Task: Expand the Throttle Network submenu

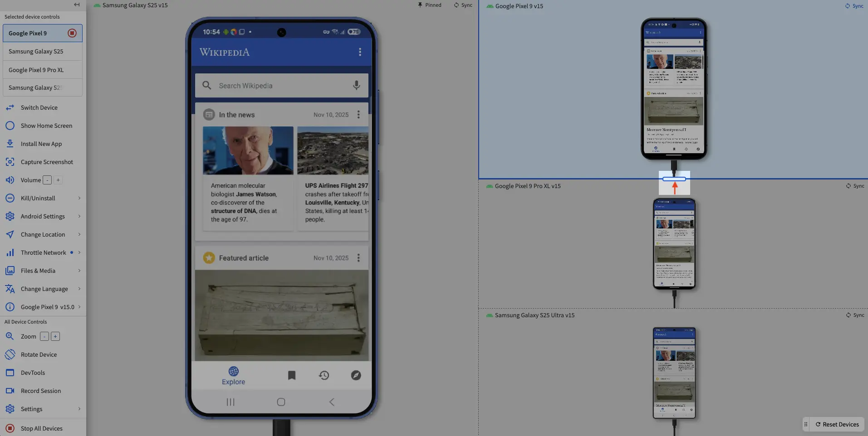Action: click(79, 252)
